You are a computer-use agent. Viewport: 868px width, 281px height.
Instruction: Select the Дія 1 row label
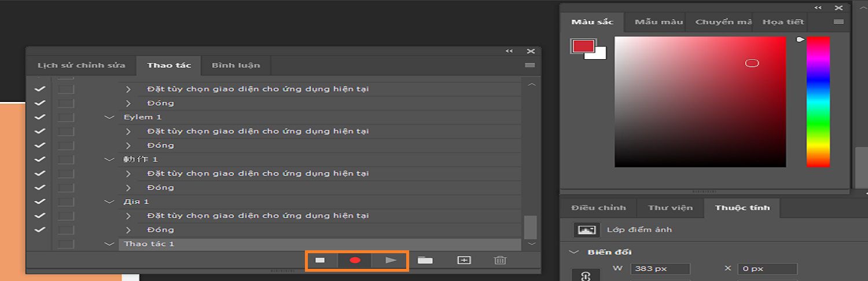pyautogui.click(x=136, y=202)
